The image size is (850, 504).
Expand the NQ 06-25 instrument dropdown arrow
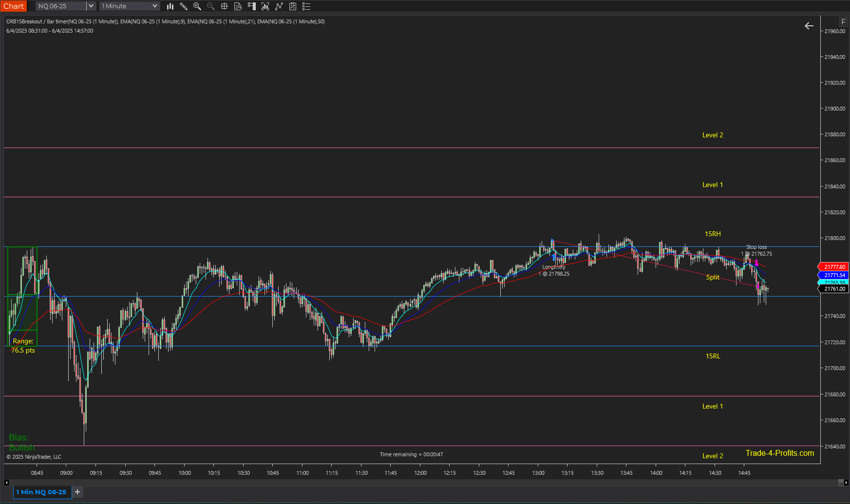(x=91, y=6)
